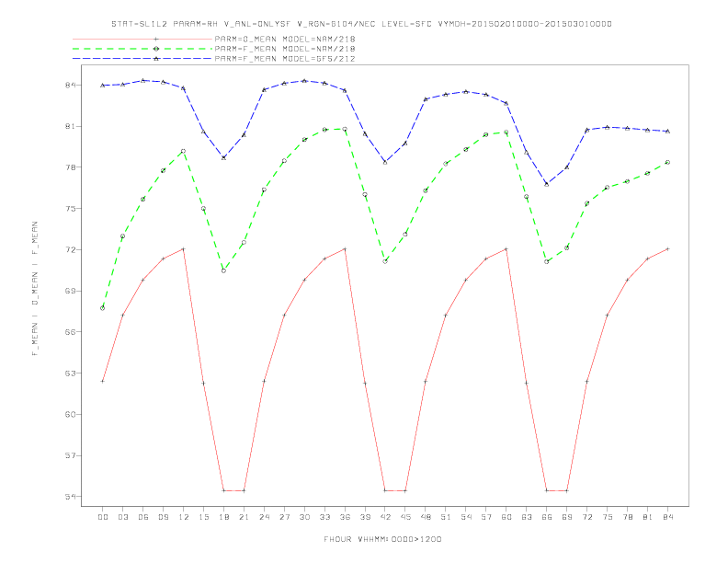Click x-axis forecast hour label 15
The height and width of the screenshot is (563, 728).
203,517
